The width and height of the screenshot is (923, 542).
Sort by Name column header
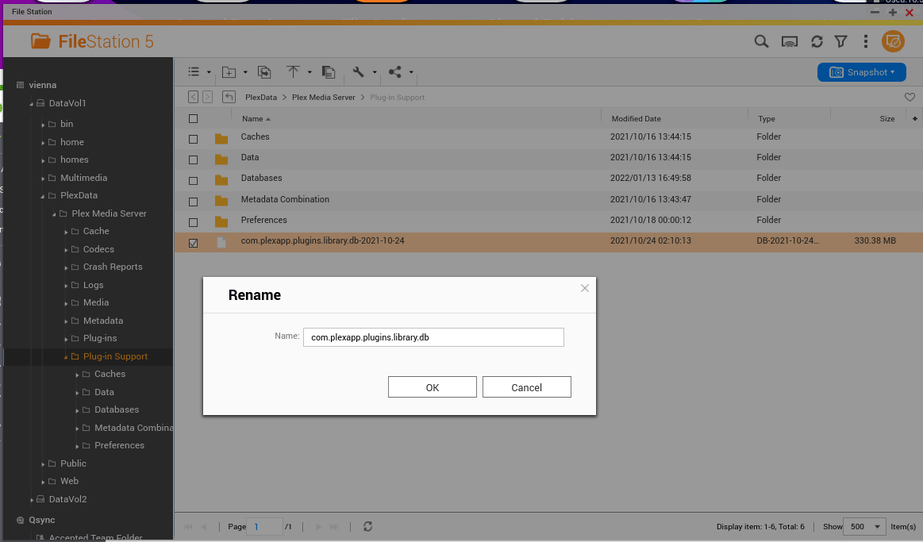(253, 118)
